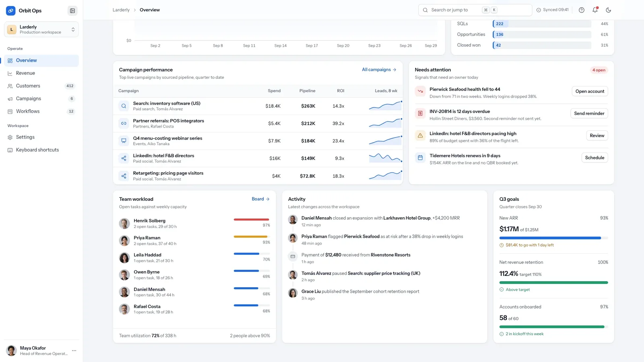Screen dimensions: 644x362
Task: Click the webinar icon for Q4 menu-costing
Action: [124, 141]
